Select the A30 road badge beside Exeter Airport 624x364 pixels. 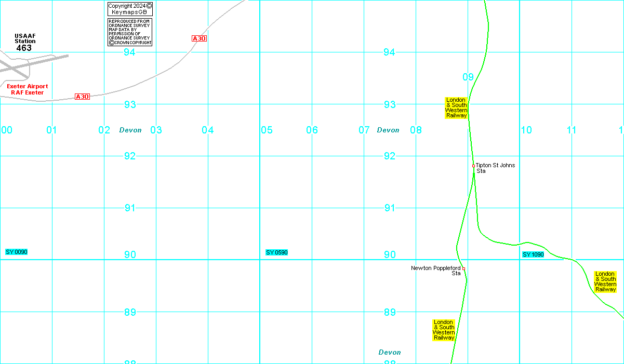pos(82,97)
